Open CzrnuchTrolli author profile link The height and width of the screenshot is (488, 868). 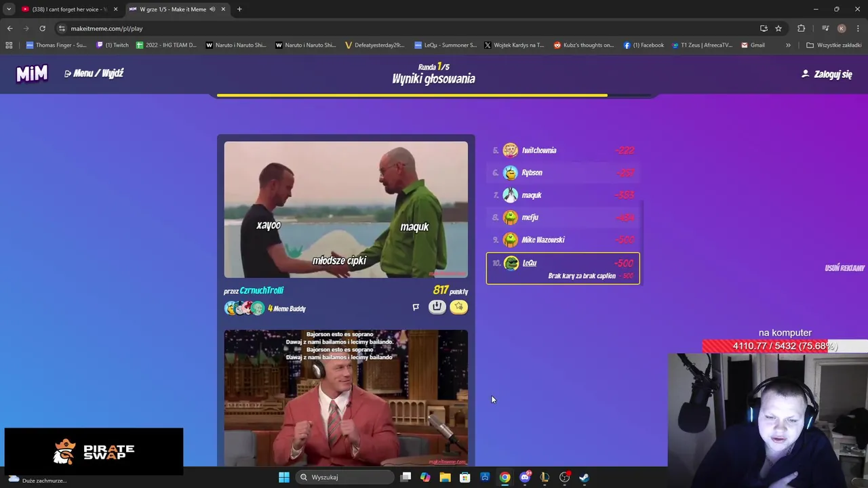tap(261, 290)
